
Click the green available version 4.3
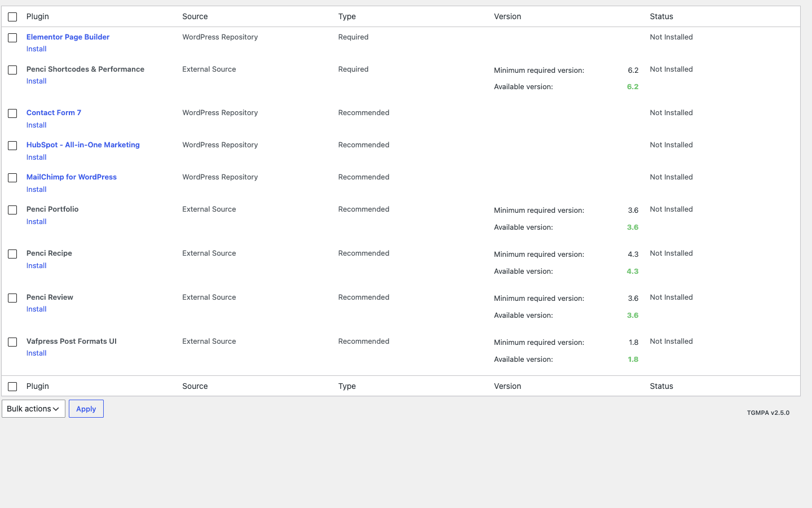pos(633,271)
